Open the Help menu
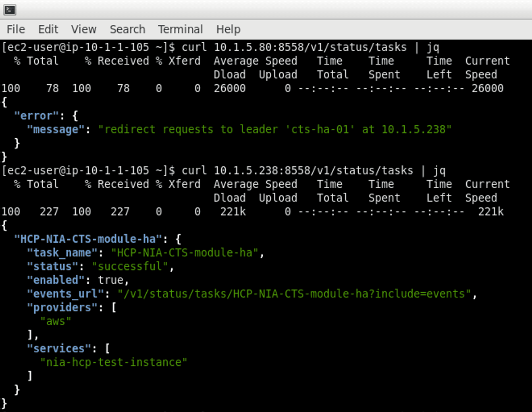 coord(228,29)
